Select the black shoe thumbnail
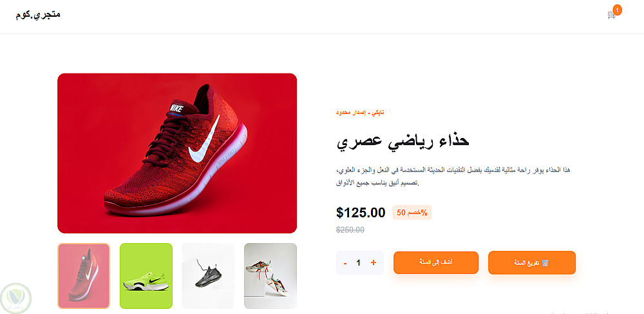The width and height of the screenshot is (644, 314). click(208, 276)
